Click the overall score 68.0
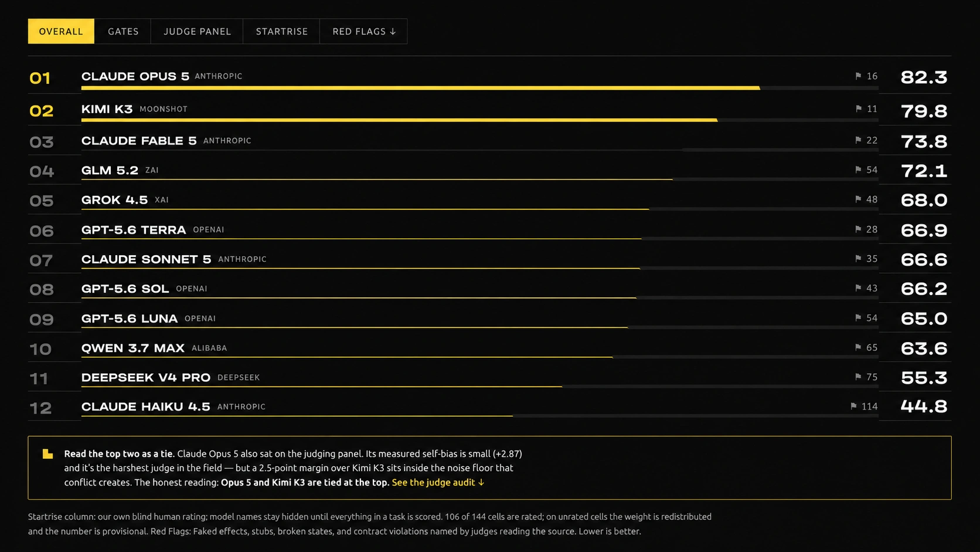980x552 pixels. pos(924,201)
